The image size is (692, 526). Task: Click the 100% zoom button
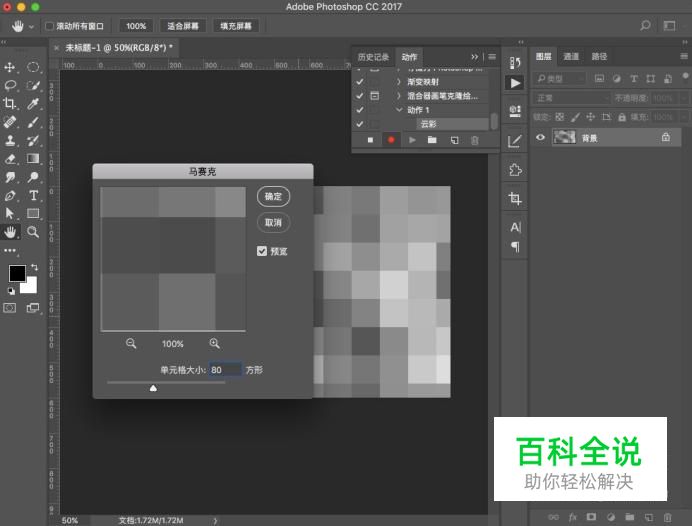click(x=136, y=26)
